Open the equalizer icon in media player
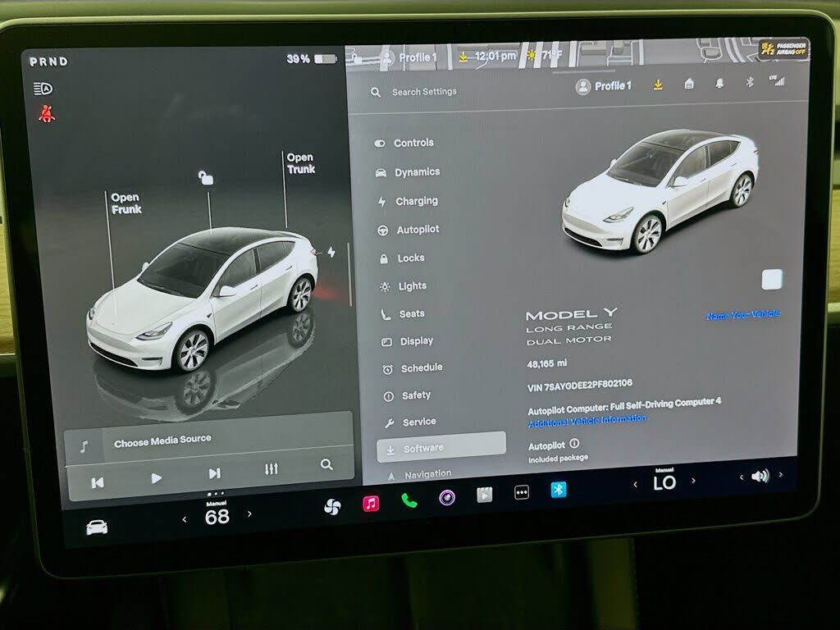 click(x=272, y=468)
